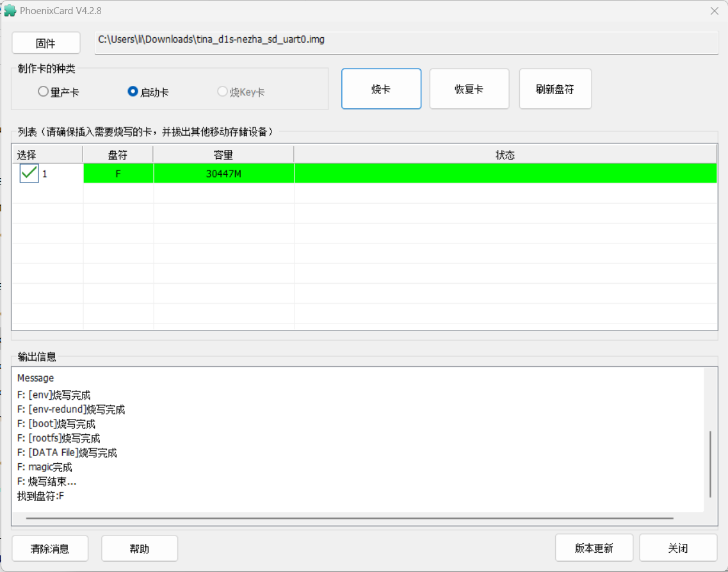Click the green drive F cell
This screenshot has height=572, width=728.
click(x=118, y=174)
